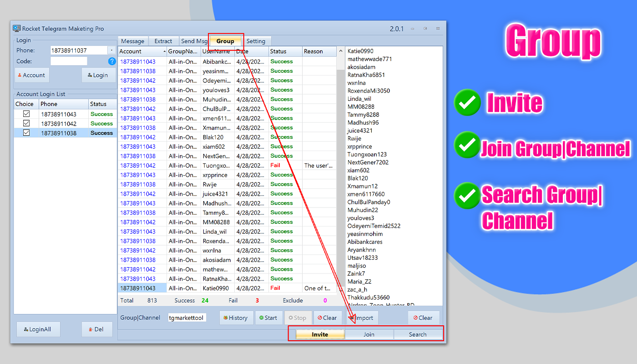
Task: Click the Search button at bottom right
Action: point(418,334)
